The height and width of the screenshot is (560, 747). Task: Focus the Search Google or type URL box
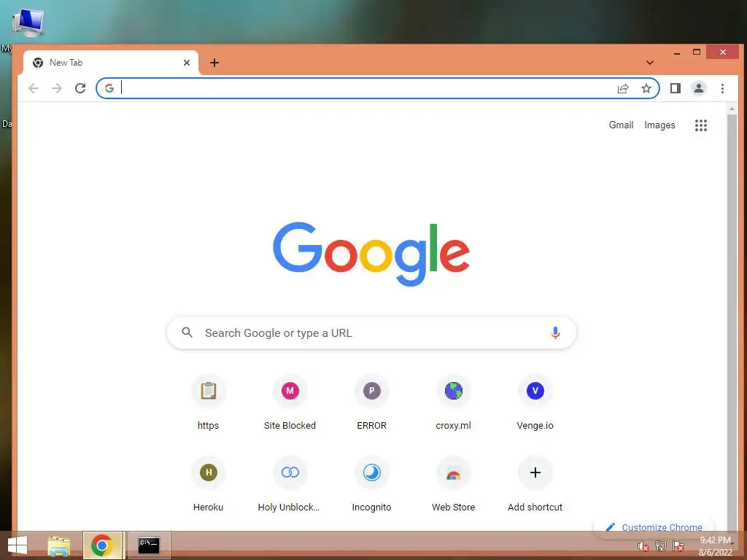coord(371,332)
